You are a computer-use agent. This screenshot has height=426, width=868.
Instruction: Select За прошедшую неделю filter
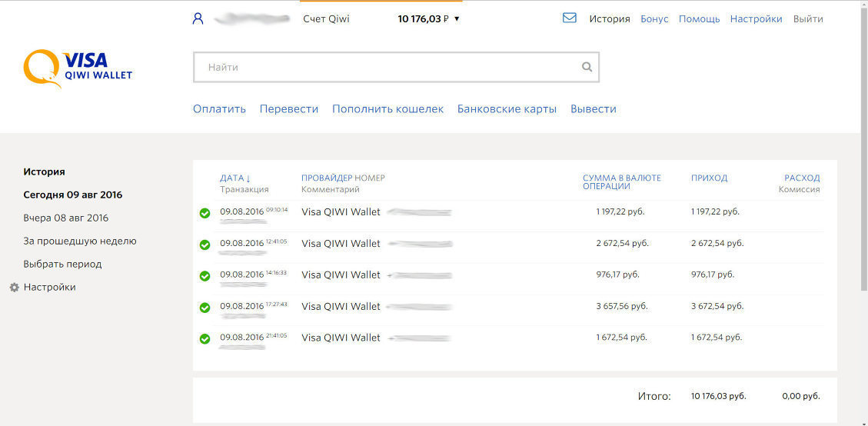pyautogui.click(x=80, y=241)
